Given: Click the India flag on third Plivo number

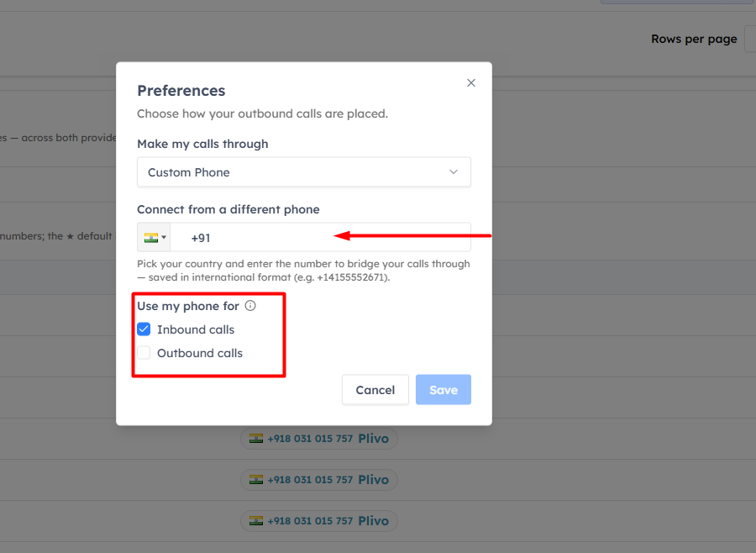Looking at the screenshot, I should 256,521.
